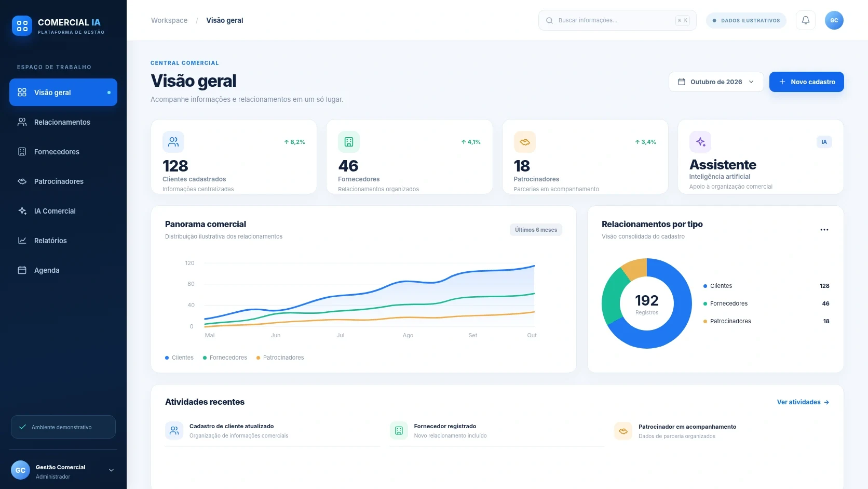This screenshot has height=489, width=868.
Task: Open the three-dots menu of Relacionamentos por tipo
Action: coord(824,230)
